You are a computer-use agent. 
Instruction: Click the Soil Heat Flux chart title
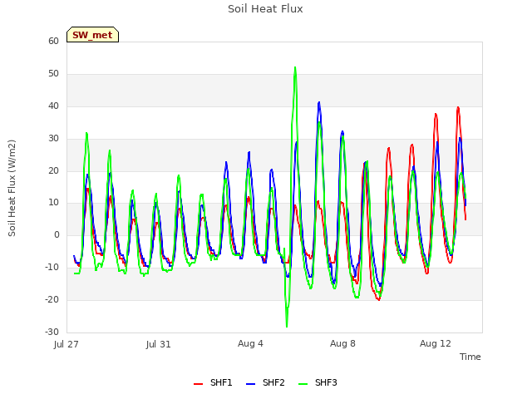pos(265,9)
